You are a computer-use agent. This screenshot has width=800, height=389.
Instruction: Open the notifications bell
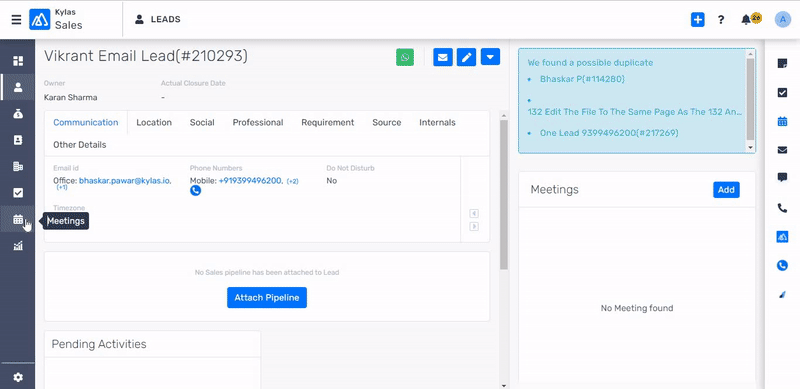(746, 19)
